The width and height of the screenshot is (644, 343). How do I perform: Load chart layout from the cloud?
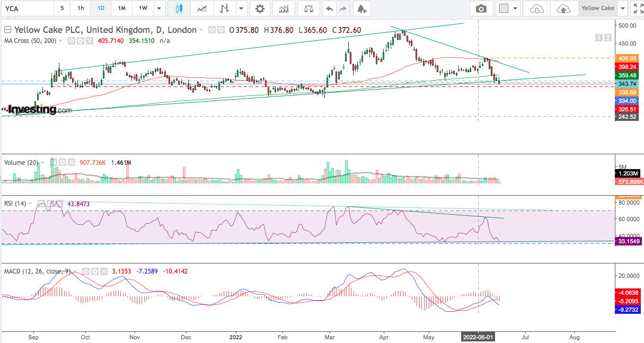(x=537, y=8)
